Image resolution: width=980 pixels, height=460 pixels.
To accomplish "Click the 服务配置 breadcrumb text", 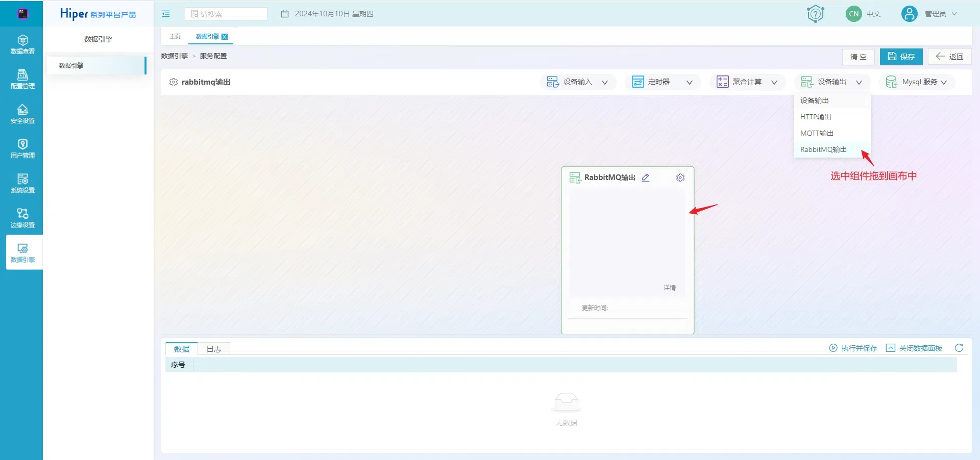I will [x=213, y=56].
